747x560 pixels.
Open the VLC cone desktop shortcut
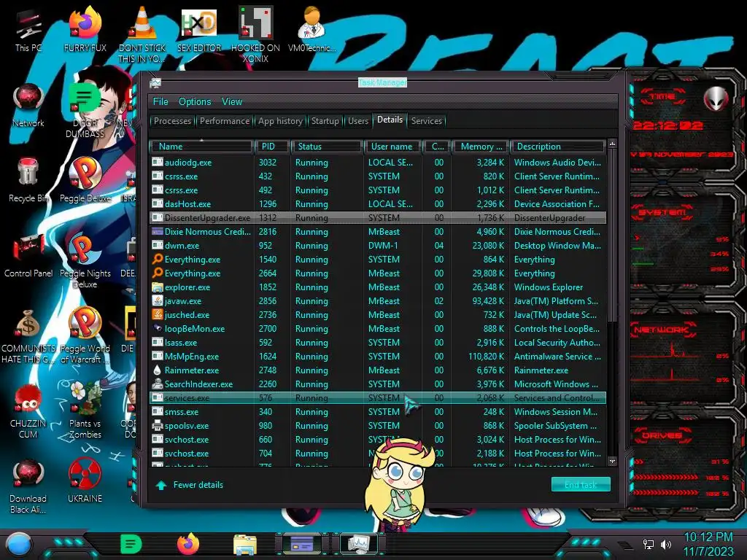[x=142, y=36]
